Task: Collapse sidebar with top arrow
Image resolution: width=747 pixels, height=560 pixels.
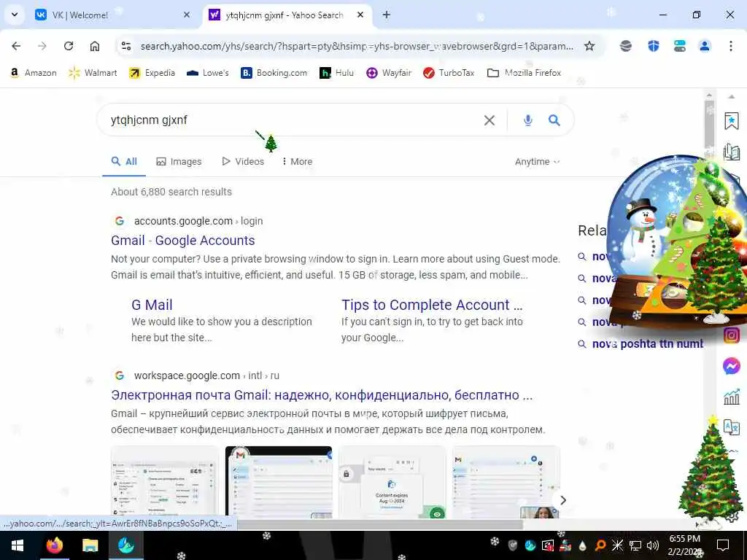Action: (731, 97)
